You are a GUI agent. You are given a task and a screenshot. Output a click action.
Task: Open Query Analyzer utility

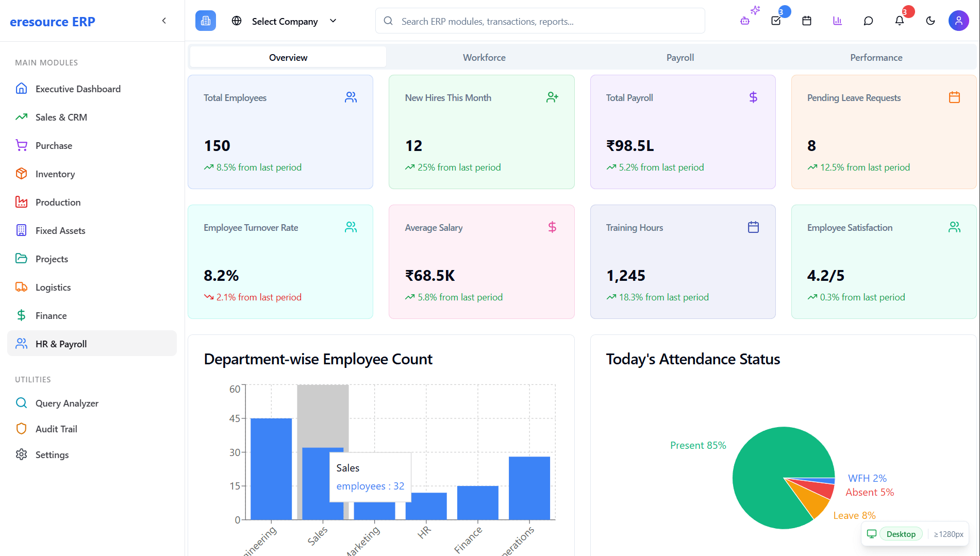tap(67, 403)
